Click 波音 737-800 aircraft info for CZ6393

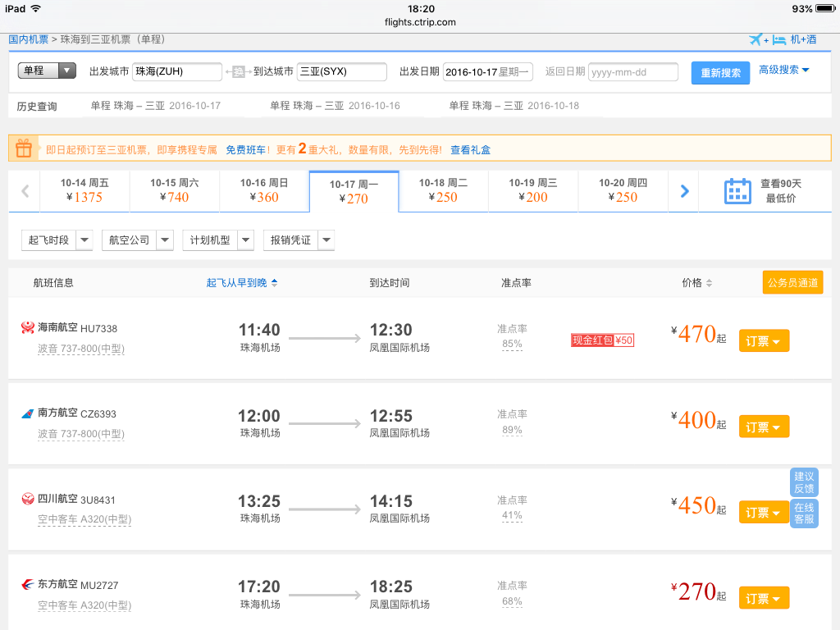(81, 434)
